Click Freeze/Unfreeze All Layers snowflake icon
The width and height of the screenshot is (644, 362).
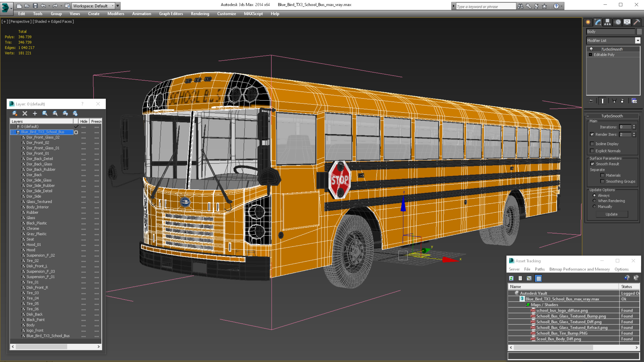[x=75, y=114]
